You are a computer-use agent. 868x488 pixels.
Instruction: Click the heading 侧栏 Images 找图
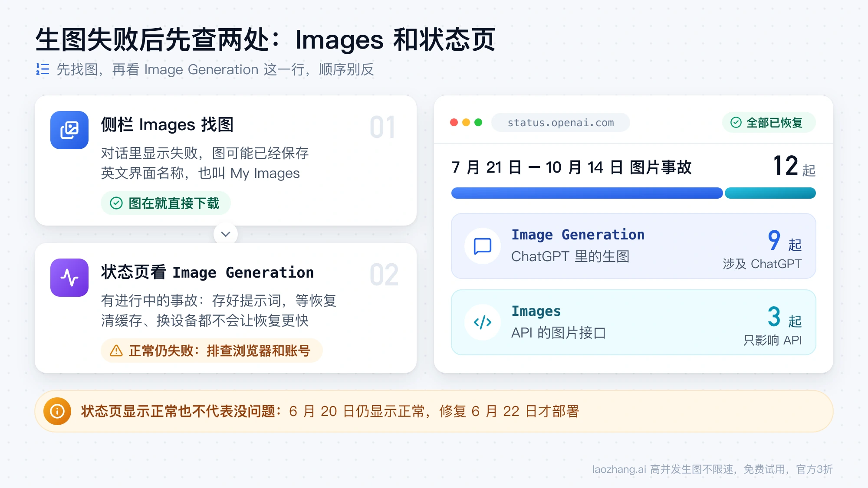click(167, 125)
